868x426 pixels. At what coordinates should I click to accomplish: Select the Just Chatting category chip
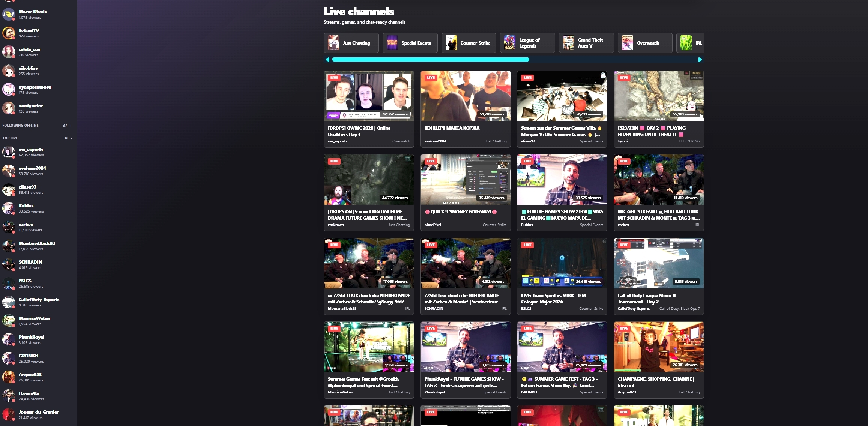[351, 43]
